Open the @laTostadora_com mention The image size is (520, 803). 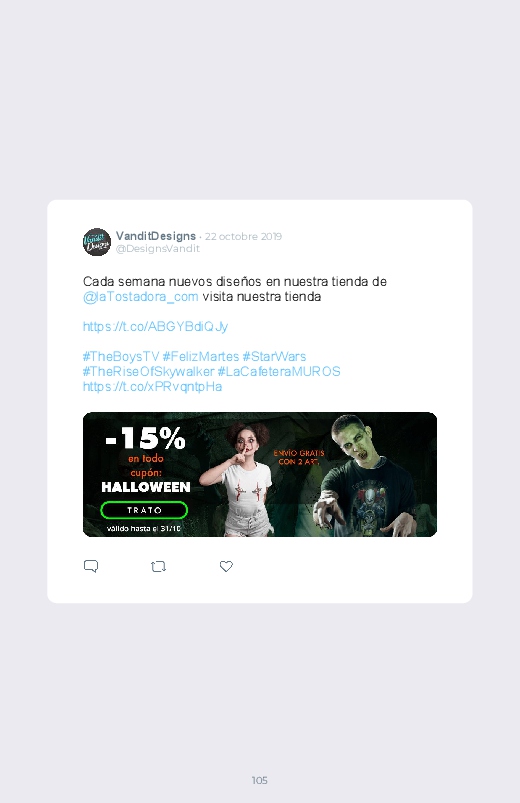click(140, 297)
